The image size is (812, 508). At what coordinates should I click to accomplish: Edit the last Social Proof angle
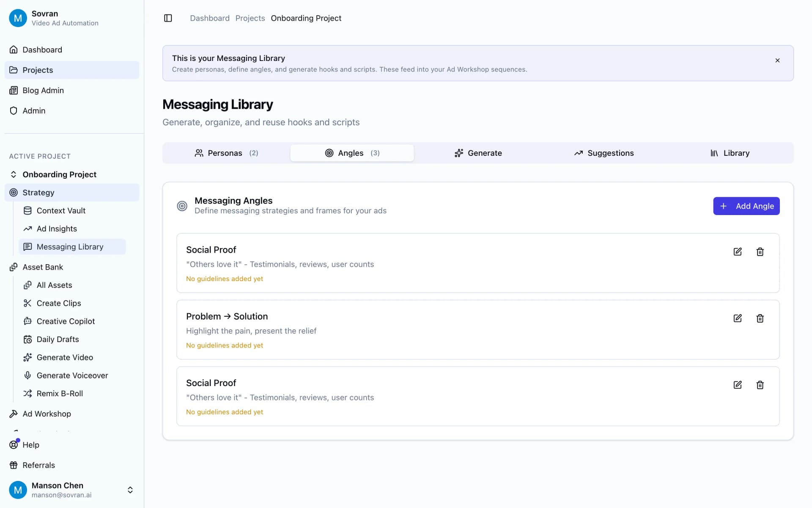point(738,385)
